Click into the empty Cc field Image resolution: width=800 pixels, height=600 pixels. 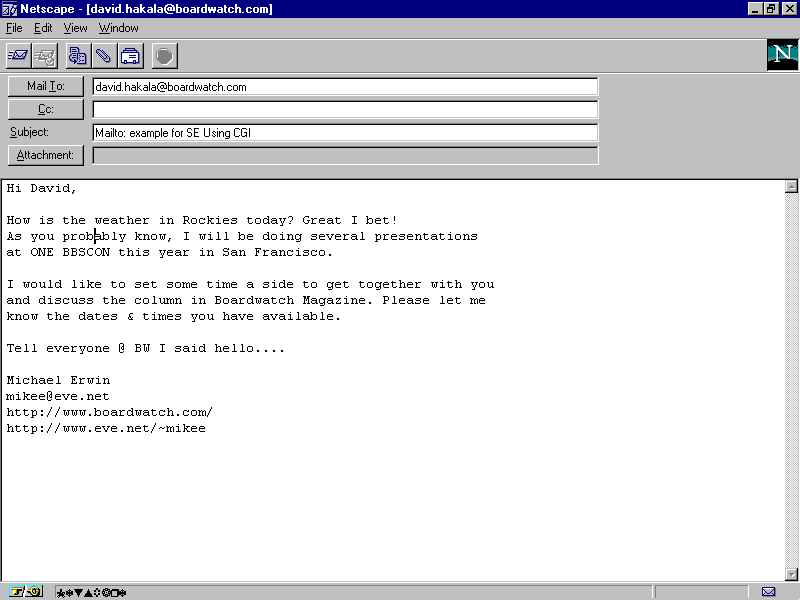[345, 110]
